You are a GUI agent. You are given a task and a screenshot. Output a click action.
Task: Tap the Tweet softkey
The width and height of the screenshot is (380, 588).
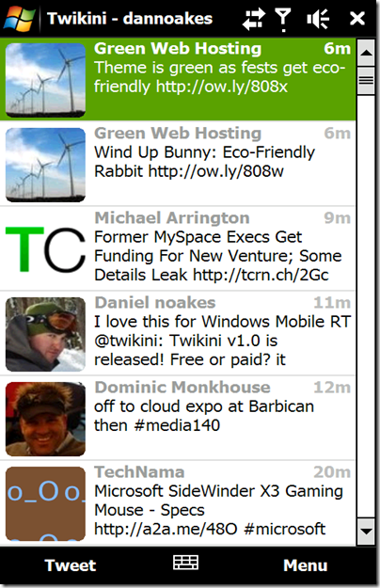(71, 565)
